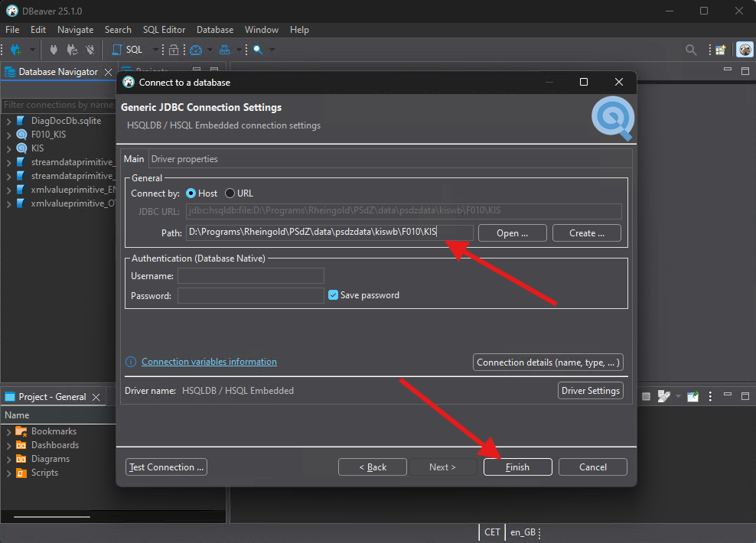This screenshot has height=543, width=756.
Task: Open the SQL editor dropdown arrow
Action: (155, 49)
